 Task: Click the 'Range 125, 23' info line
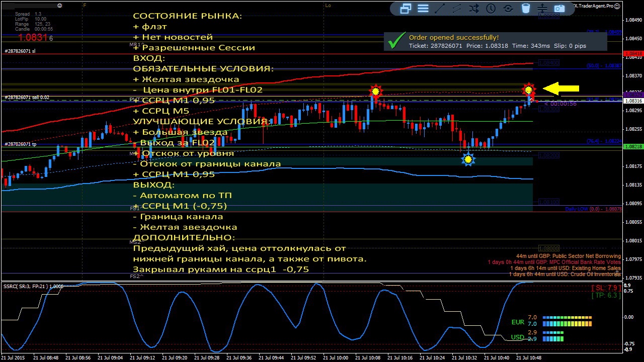pyautogui.click(x=33, y=24)
